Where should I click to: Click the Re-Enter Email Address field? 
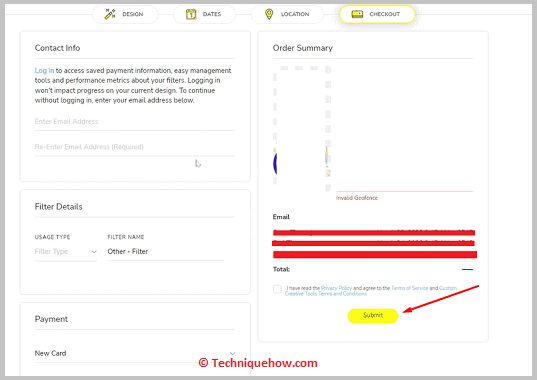tap(135, 147)
